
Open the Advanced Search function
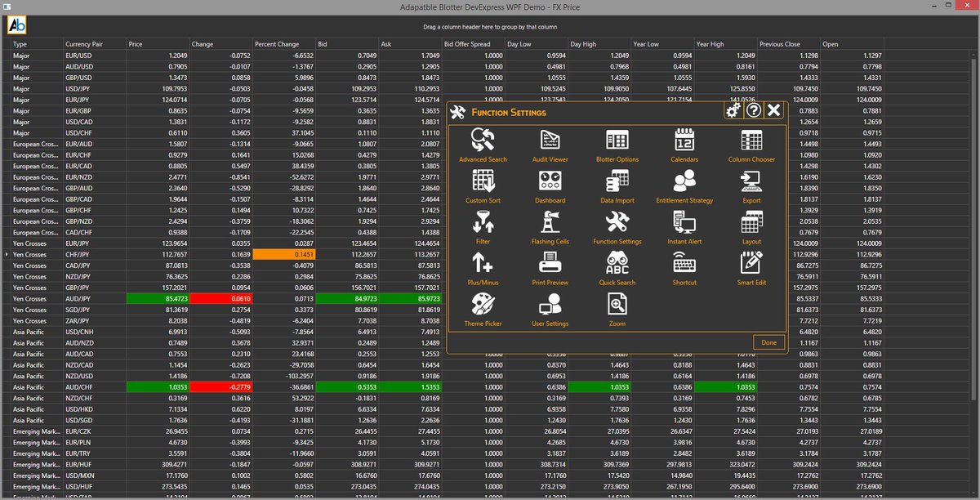[483, 143]
